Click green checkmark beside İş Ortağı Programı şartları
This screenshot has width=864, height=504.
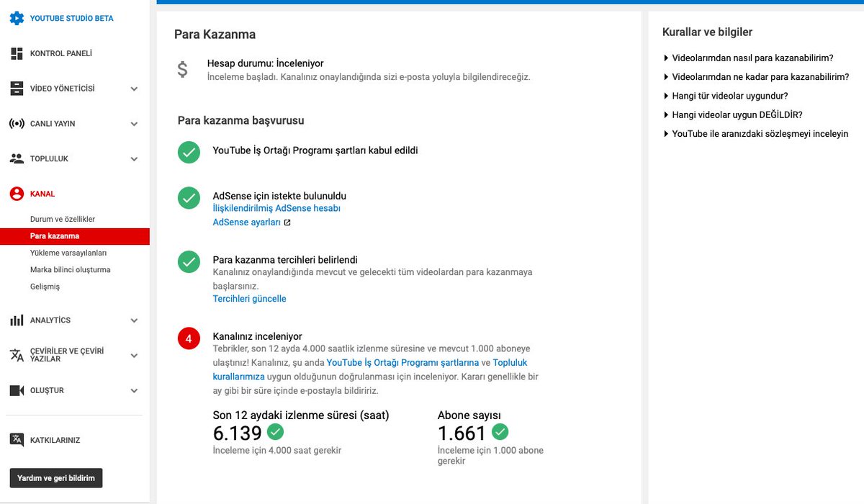pyautogui.click(x=189, y=152)
